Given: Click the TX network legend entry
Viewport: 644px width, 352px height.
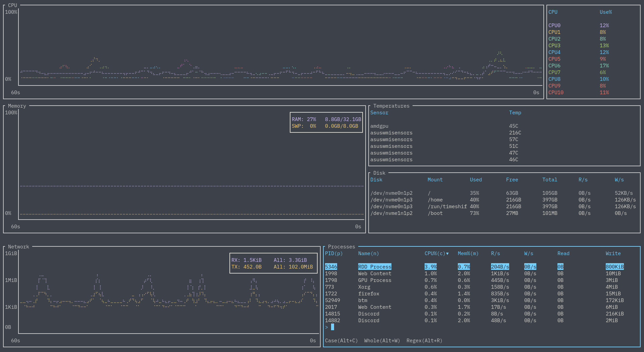Looking at the screenshot, I should pos(272,267).
